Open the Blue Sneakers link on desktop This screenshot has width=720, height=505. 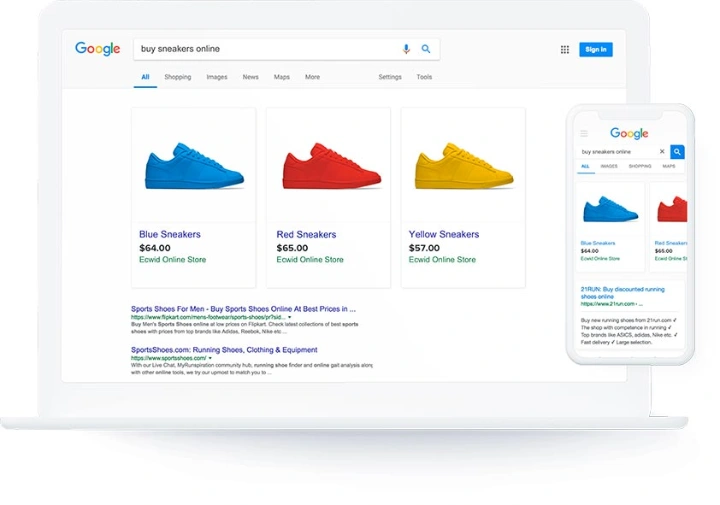tap(170, 234)
